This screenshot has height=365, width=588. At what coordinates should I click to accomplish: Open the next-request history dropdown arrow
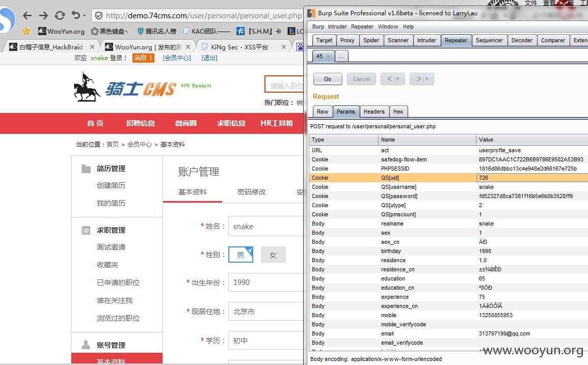point(426,79)
